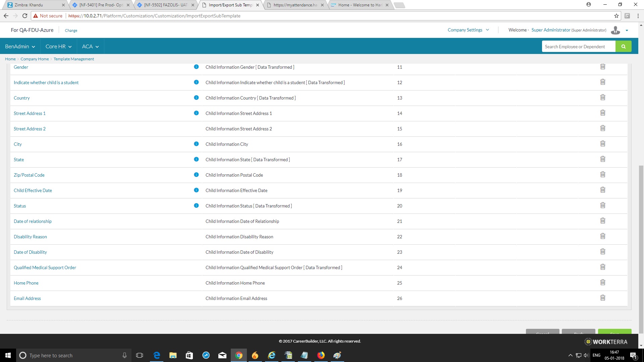Expand Company Settings dropdown
This screenshot has width=644, height=362.
[468, 30]
